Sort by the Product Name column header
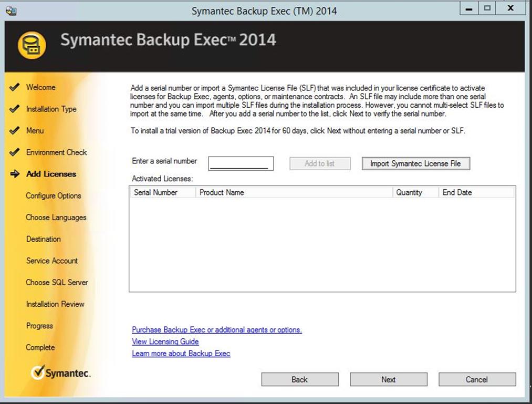The width and height of the screenshot is (532, 404). pyautogui.click(x=294, y=192)
